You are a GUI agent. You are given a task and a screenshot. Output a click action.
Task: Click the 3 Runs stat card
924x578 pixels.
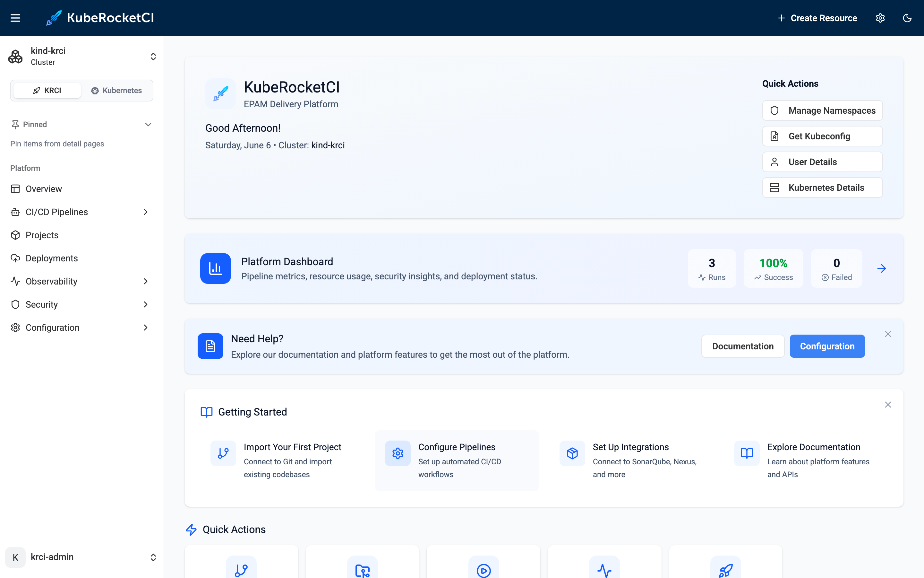(712, 268)
